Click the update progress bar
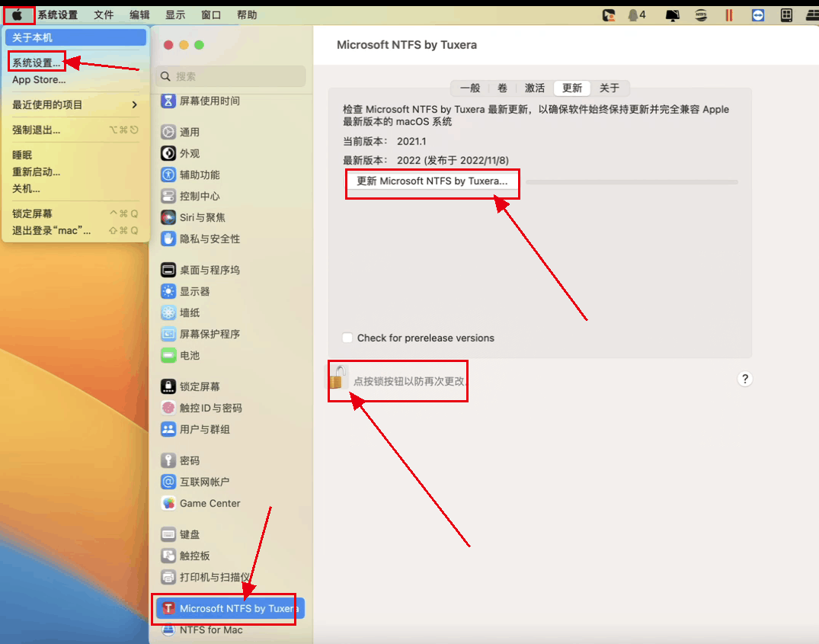Viewport: 819px width, 644px height. pos(632,182)
